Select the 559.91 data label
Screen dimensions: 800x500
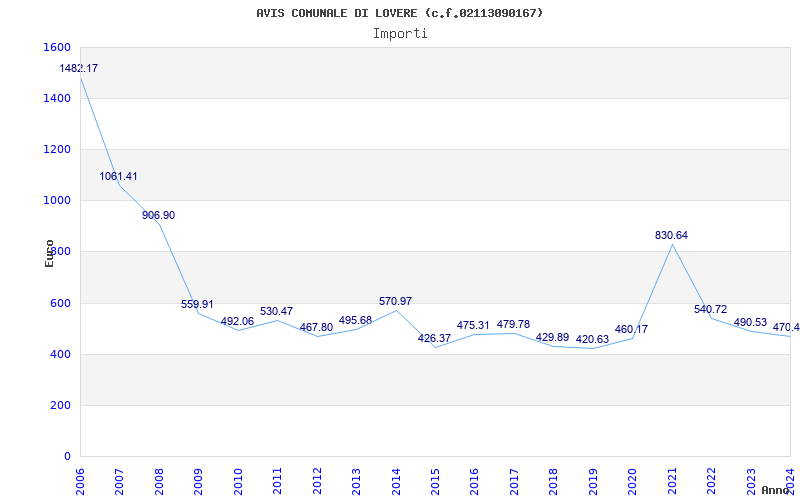coord(197,304)
